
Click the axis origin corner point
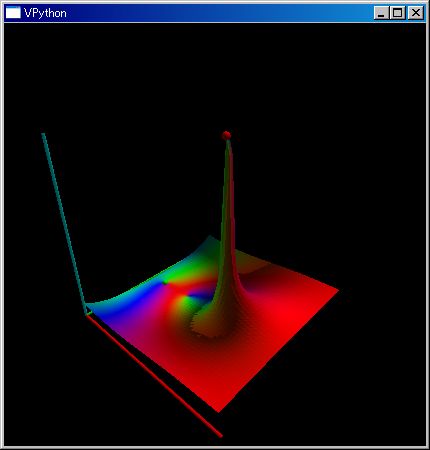87,313
